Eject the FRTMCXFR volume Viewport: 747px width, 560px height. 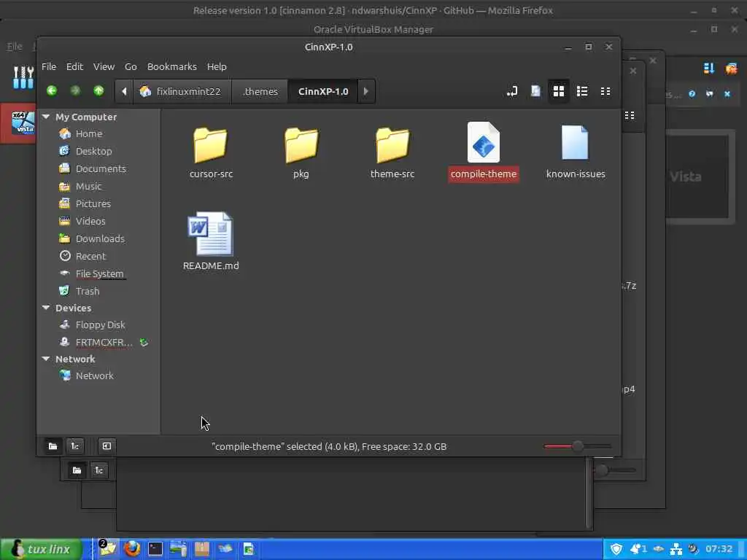[x=144, y=343]
